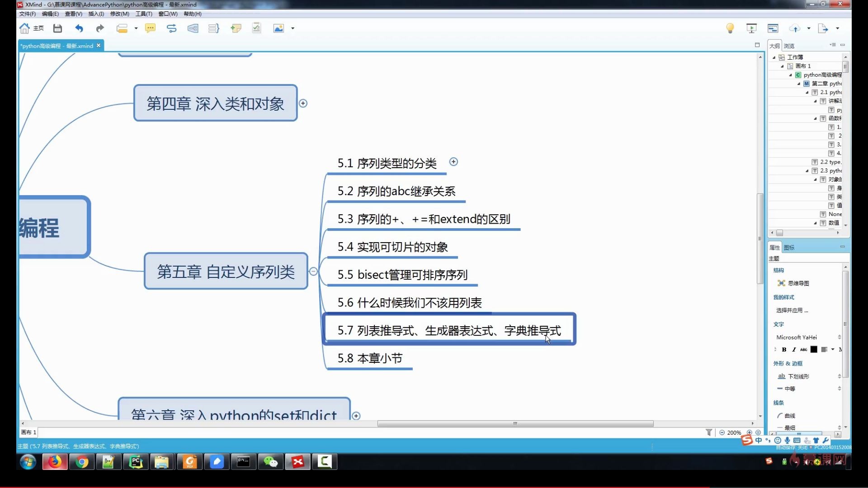Select topic 5.4 实现可切片的对象
The height and width of the screenshot is (488, 868).
[392, 247]
